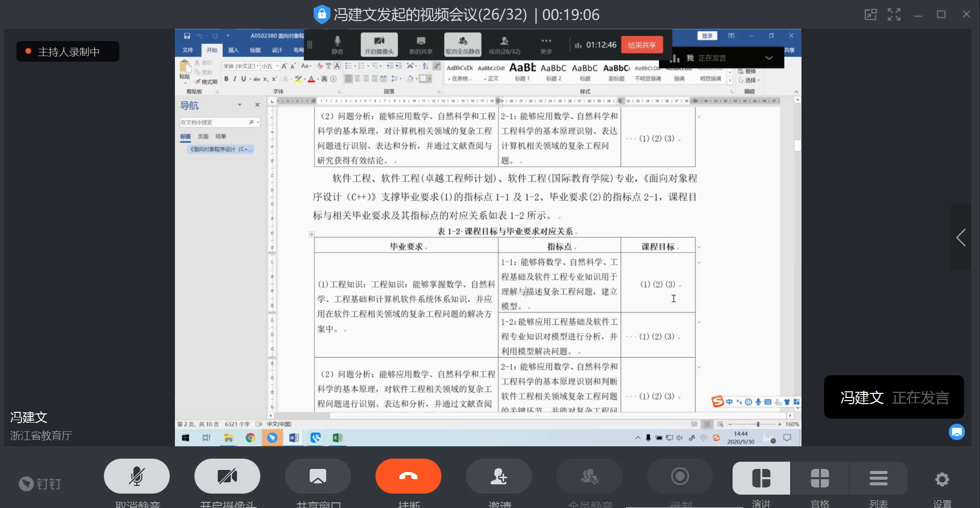This screenshot has width=980, height=508.
Task: Click the Center alignment icon
Action: point(357,79)
